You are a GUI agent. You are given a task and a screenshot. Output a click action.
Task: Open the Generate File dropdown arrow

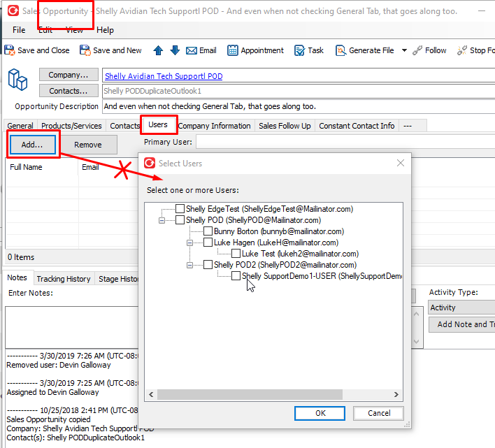pyautogui.click(x=404, y=50)
